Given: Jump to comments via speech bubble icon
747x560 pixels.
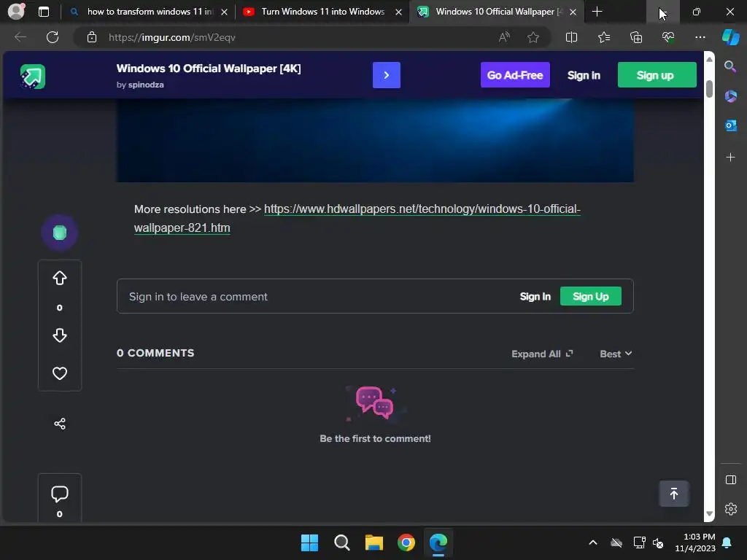Looking at the screenshot, I should 60,494.
